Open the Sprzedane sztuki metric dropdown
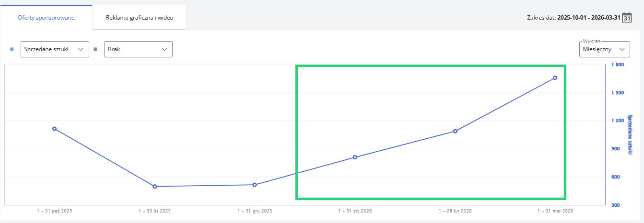 (55, 49)
